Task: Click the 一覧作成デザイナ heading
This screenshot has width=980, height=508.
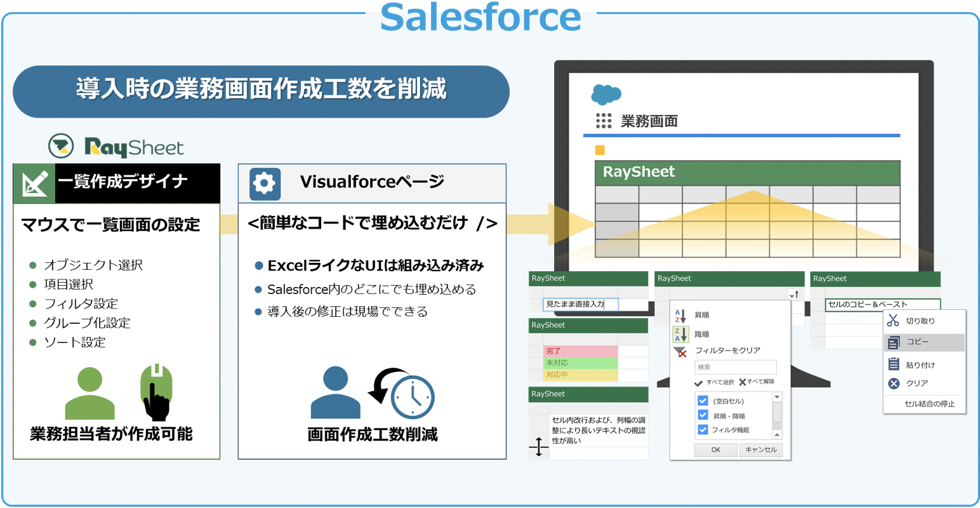Action: tap(122, 182)
